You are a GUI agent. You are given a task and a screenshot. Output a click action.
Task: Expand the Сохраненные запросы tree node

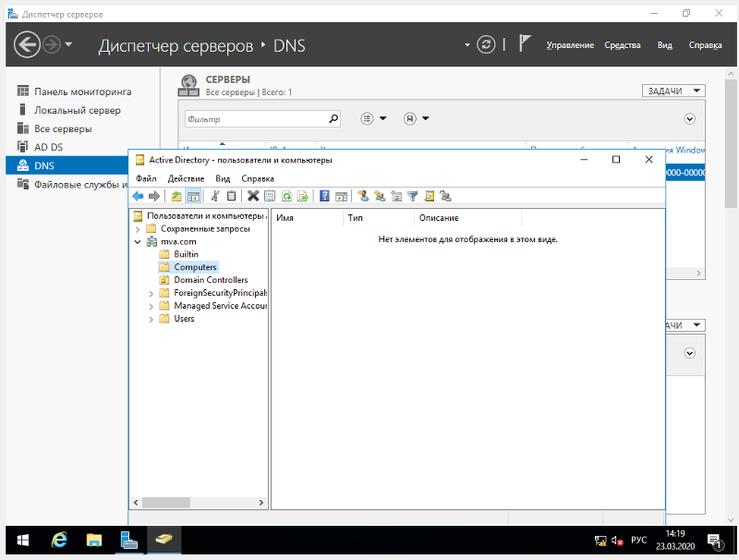pos(138,229)
